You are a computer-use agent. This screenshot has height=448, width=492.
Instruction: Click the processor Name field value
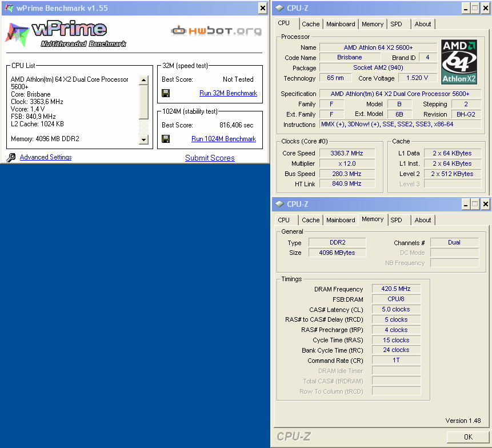click(378, 47)
